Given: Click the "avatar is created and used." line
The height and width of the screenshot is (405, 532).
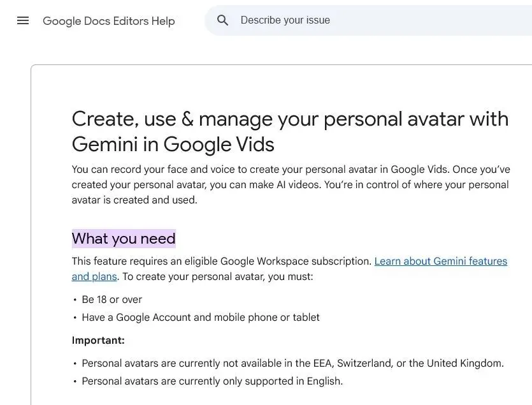Looking at the screenshot, I should click(134, 200).
